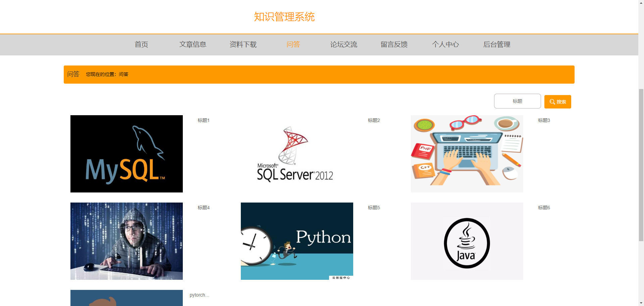This screenshot has height=306, width=644.
Task: Click the pytorch... question title
Action: [x=199, y=295]
